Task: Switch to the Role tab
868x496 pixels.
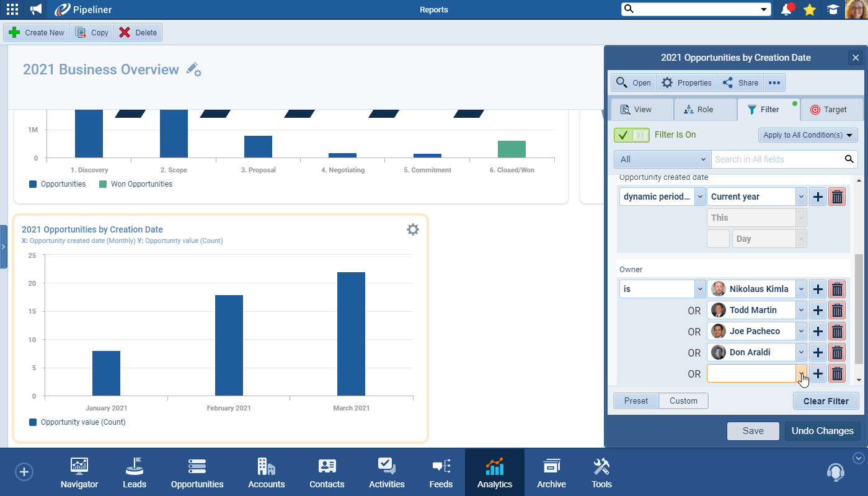Action: [705, 110]
